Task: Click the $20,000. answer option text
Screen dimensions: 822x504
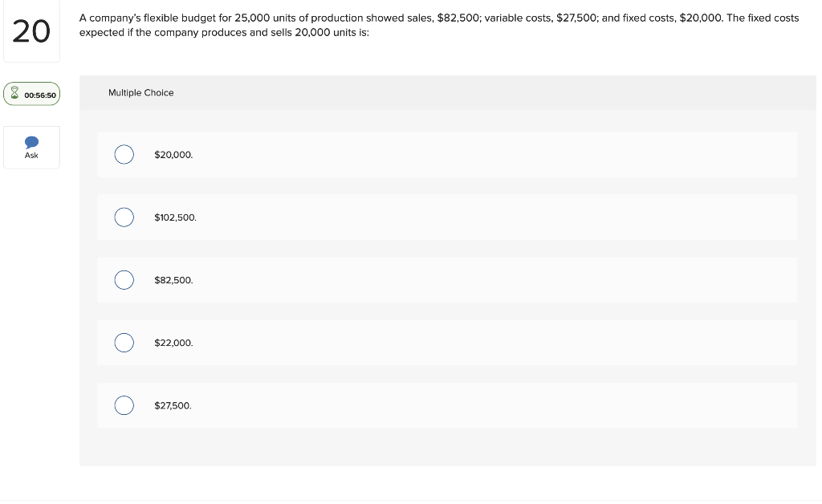Action: [173, 155]
